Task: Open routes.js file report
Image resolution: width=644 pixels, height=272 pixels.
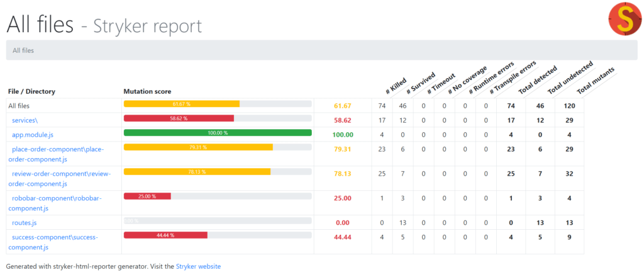Action: coord(25,223)
